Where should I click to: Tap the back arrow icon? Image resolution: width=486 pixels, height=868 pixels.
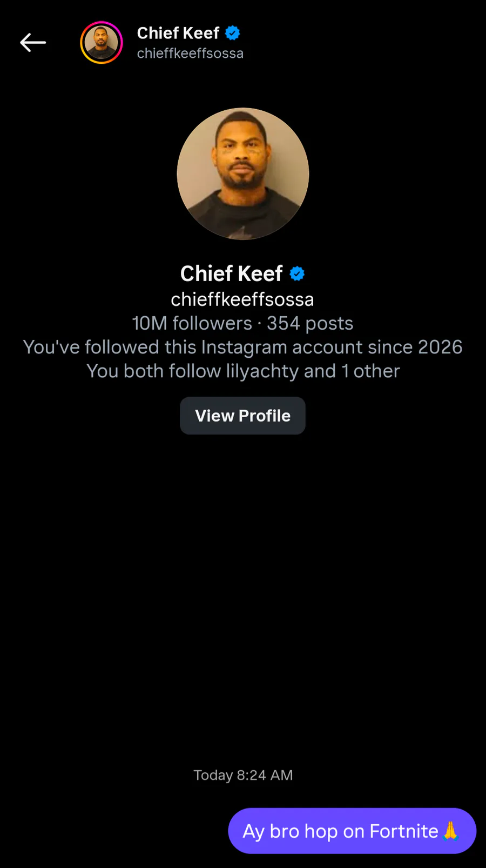(x=33, y=42)
